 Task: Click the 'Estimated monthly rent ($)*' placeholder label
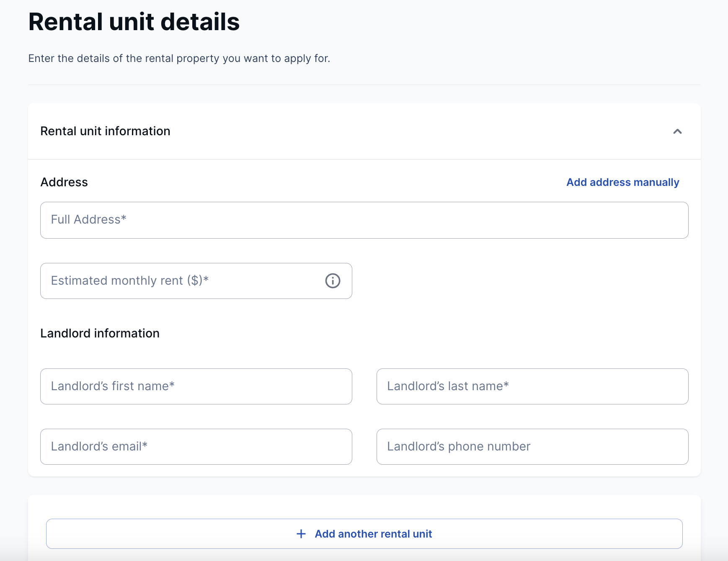[x=129, y=280]
